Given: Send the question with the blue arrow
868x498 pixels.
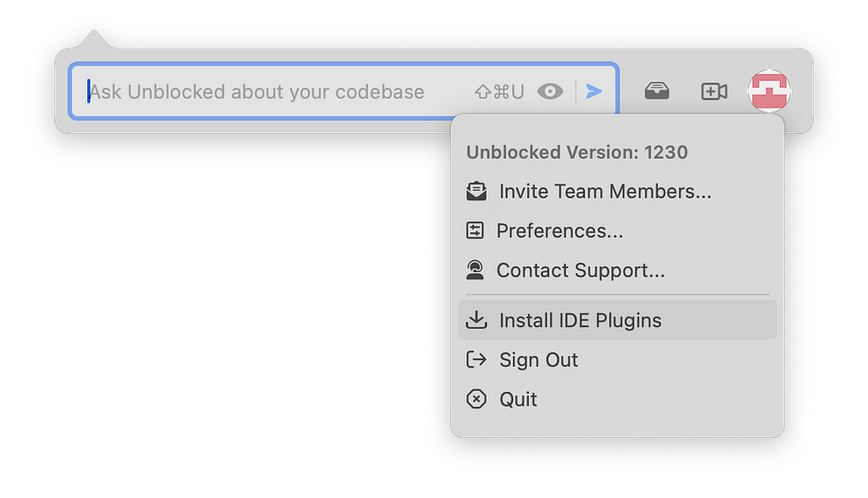Looking at the screenshot, I should tap(594, 92).
